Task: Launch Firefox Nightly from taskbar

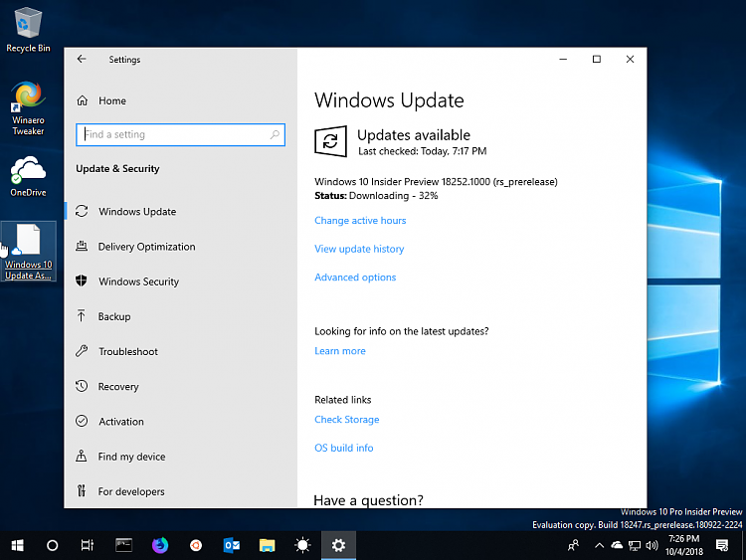Action: pyautogui.click(x=160, y=545)
